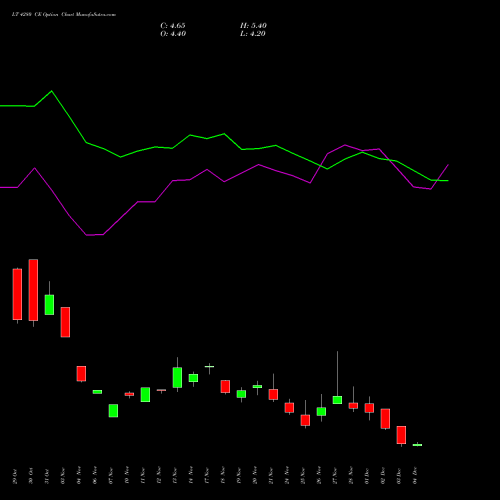500x500 pixels.
Task: Select the thin doji candle on 17 Nov
Action: 209,366
